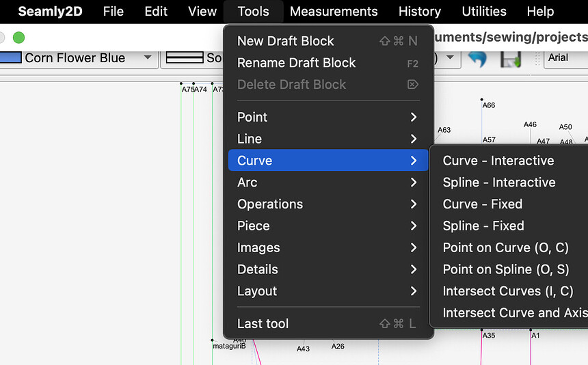This screenshot has height=365, width=588.
Task: Expand the Piece submenu
Action: click(328, 226)
